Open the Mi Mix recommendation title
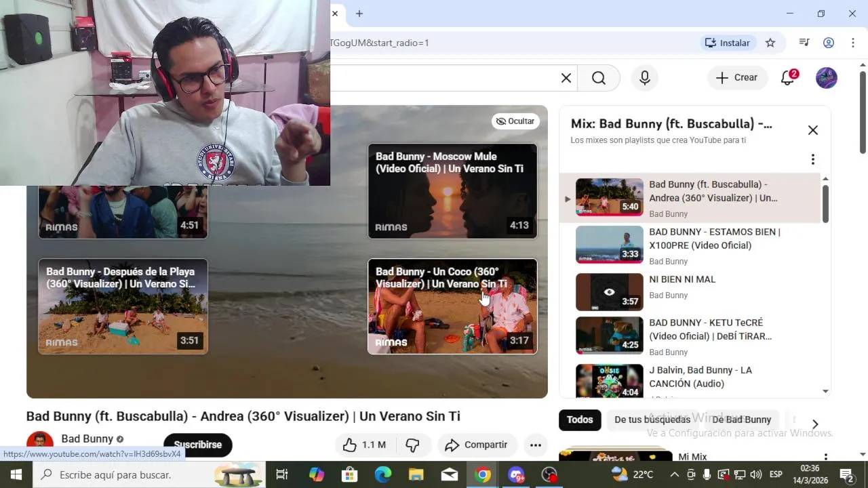Image resolution: width=868 pixels, height=488 pixels. coord(692,457)
